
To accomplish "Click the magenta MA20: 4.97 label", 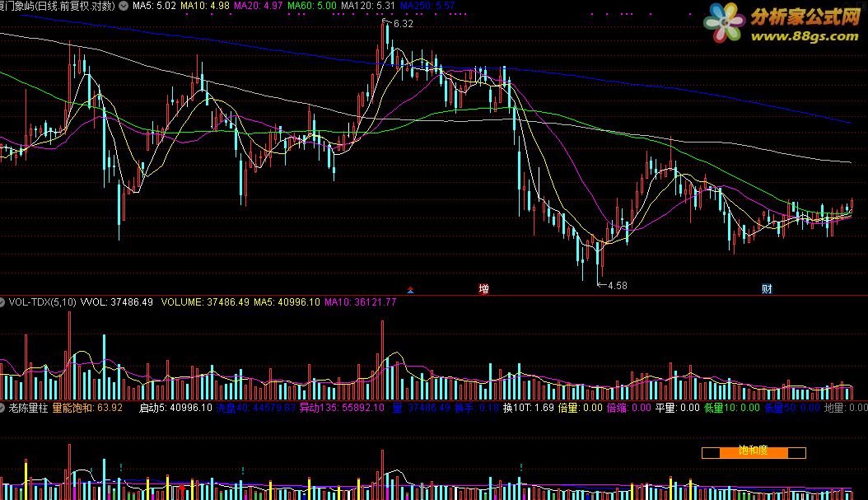I will [258, 6].
